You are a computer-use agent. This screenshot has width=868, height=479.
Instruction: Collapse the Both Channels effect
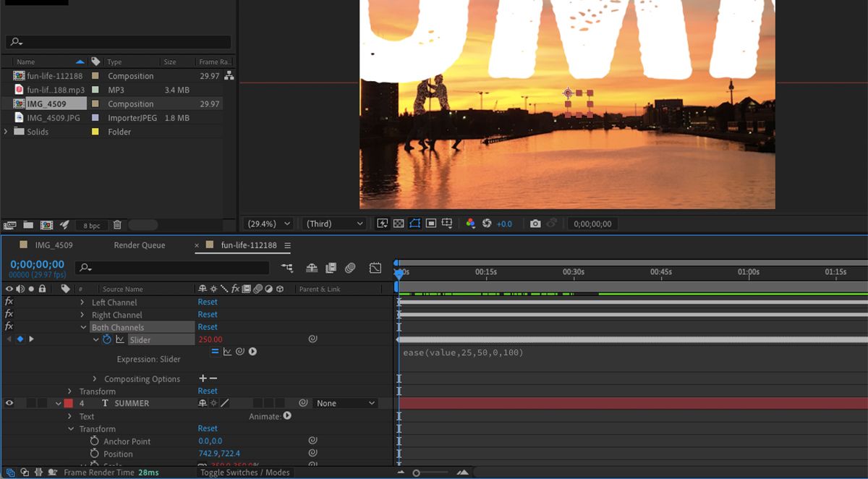pos(84,326)
